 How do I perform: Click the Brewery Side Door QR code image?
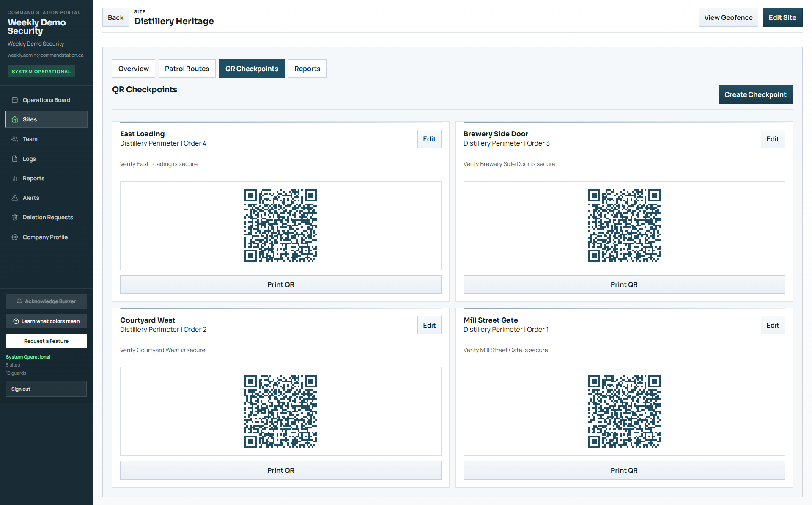pos(624,226)
